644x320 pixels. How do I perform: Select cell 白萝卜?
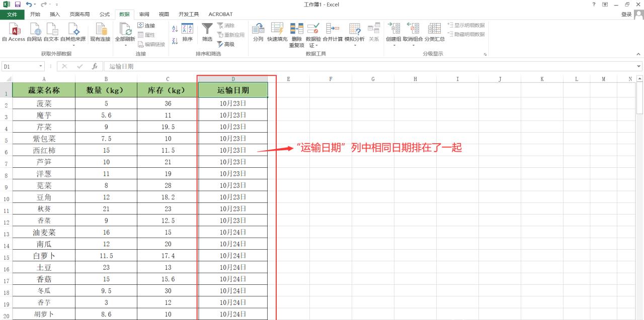point(44,256)
